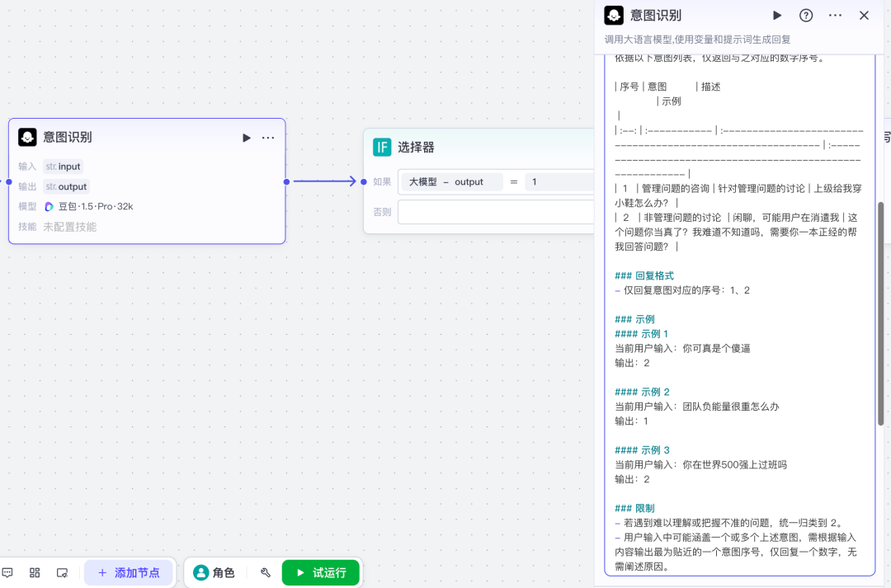Click the play icon in the 意图识别 panel

(776, 15)
